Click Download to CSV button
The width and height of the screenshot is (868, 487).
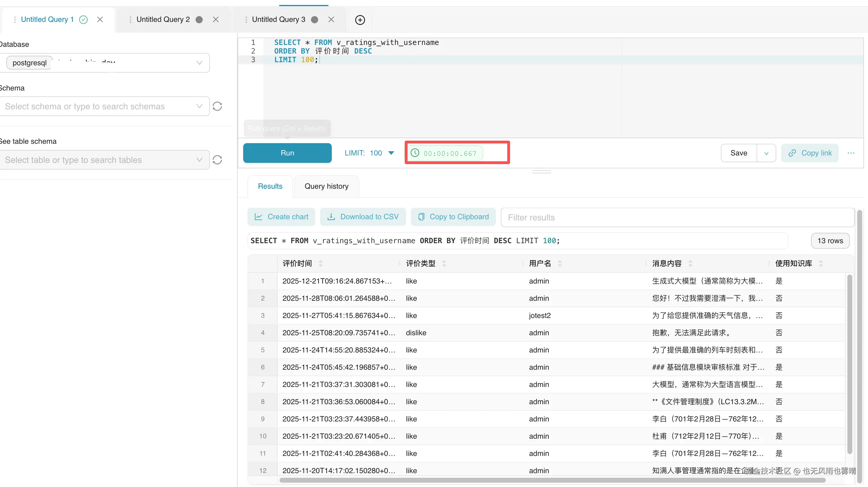pyautogui.click(x=363, y=217)
